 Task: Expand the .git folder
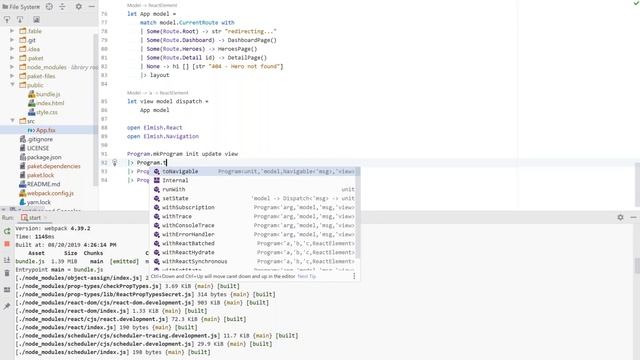point(12,40)
